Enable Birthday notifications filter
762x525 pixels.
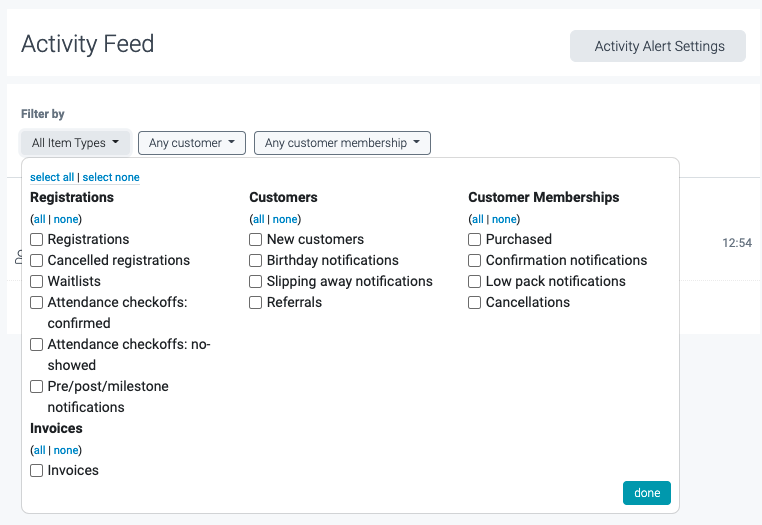(256, 261)
